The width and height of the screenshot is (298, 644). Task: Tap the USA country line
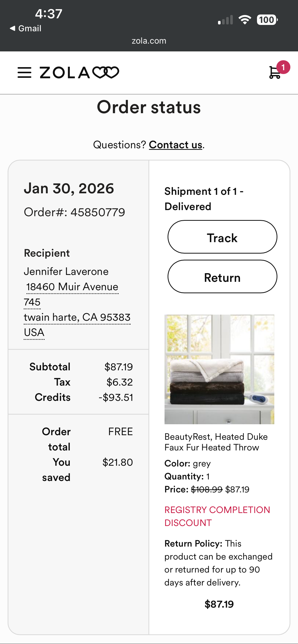[x=34, y=333]
